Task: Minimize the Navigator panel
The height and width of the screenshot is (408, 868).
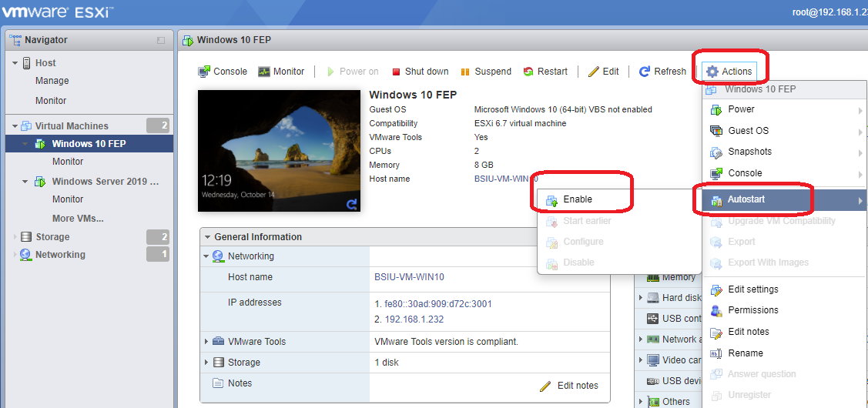Action: pyautogui.click(x=161, y=40)
